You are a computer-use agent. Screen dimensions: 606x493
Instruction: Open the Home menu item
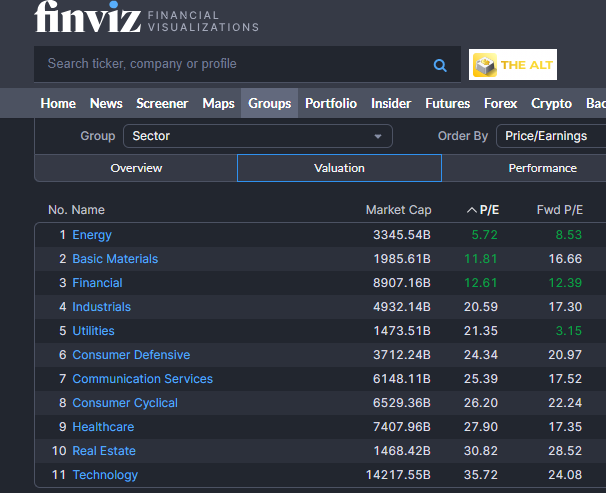click(x=58, y=103)
